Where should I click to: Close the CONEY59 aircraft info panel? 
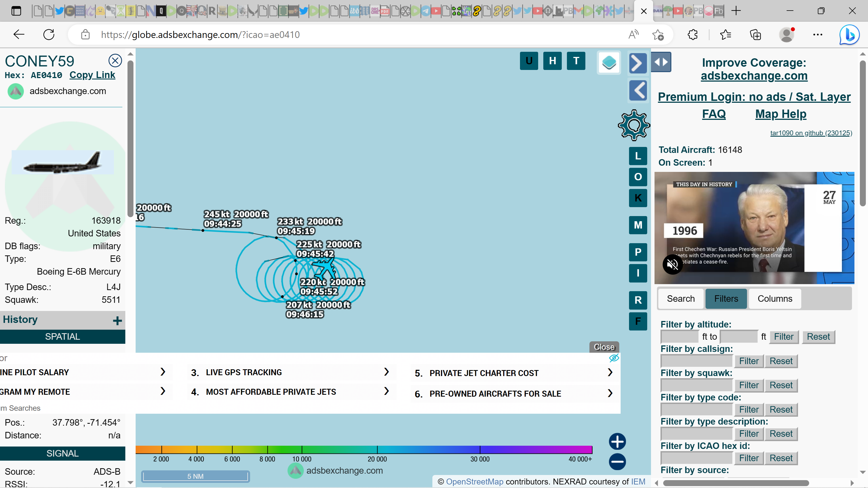click(x=115, y=61)
